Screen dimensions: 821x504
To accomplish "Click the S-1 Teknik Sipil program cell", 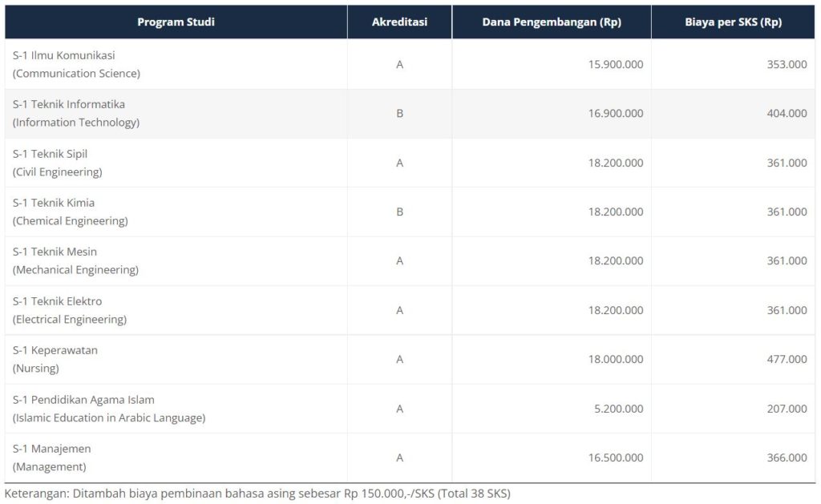I will pyautogui.click(x=58, y=163).
